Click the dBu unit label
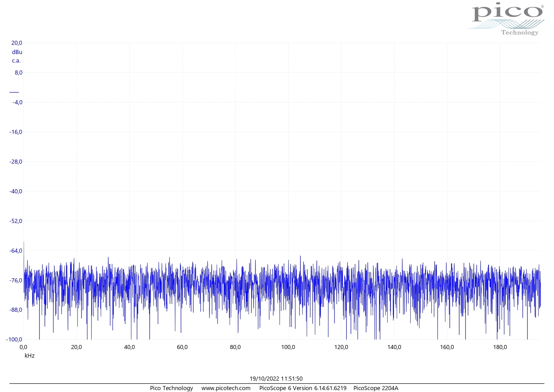The image size is (554, 392). 17,52
